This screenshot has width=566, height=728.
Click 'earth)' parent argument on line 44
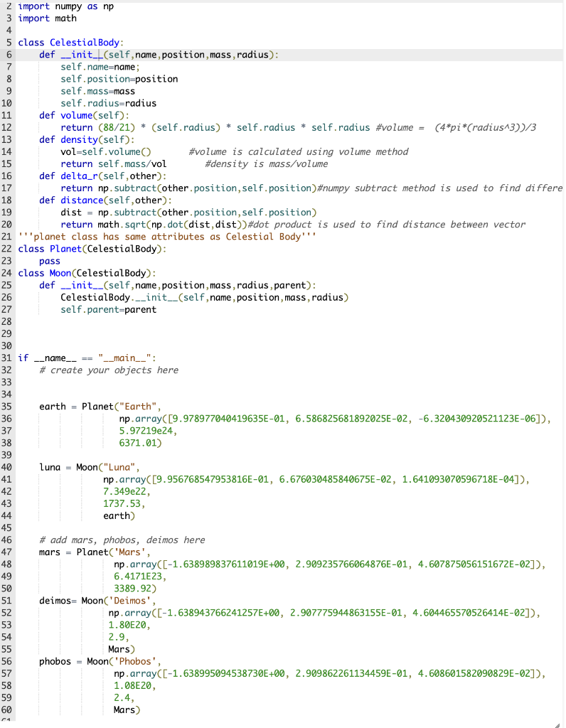[x=119, y=516]
